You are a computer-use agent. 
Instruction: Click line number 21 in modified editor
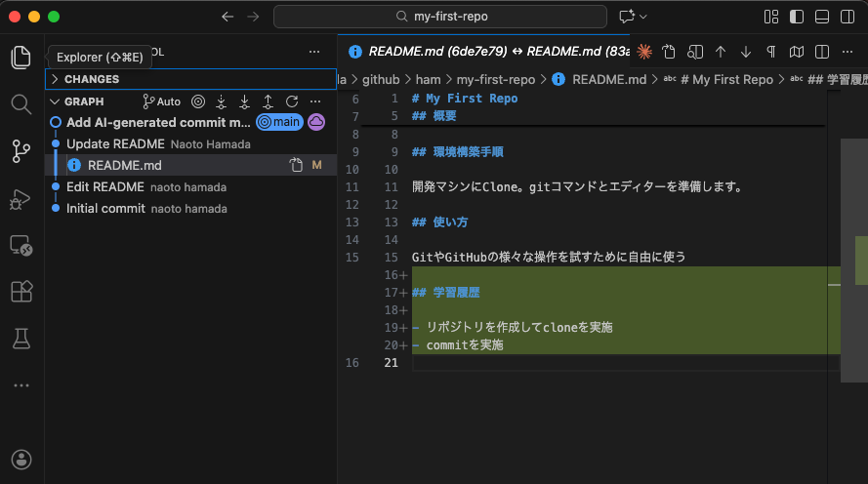coord(391,362)
